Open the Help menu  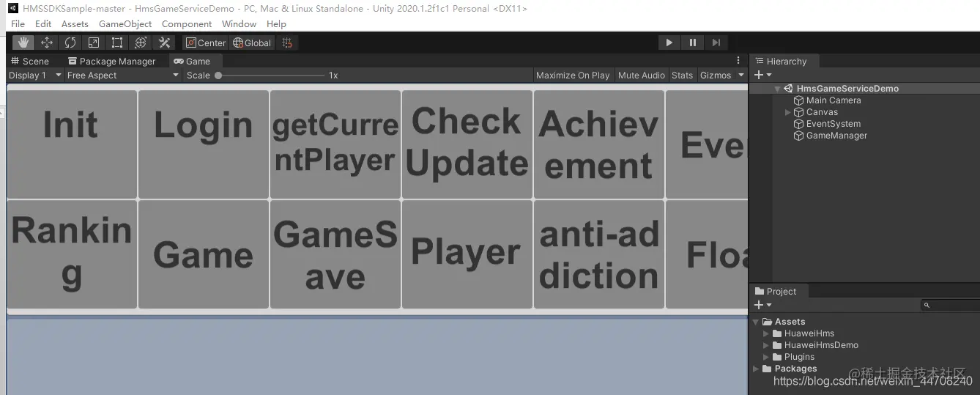pos(276,23)
